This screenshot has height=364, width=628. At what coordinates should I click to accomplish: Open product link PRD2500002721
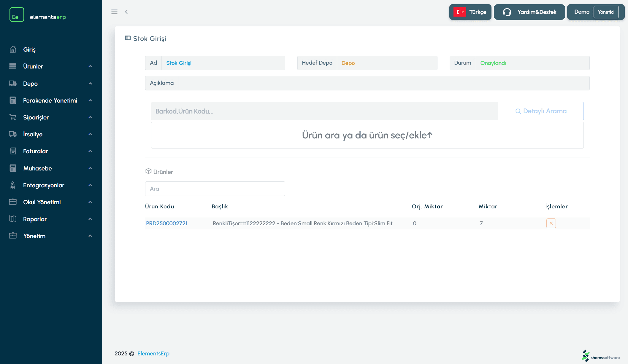coord(167,223)
